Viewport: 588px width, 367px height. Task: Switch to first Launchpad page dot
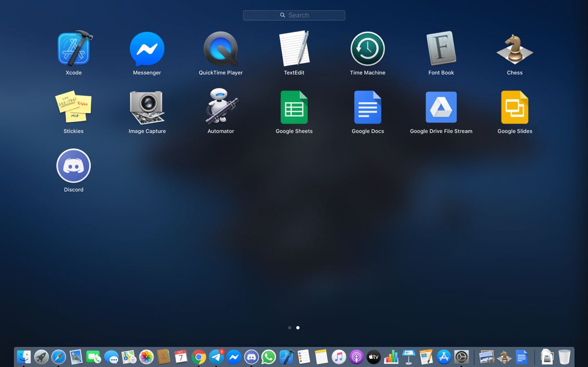(289, 327)
